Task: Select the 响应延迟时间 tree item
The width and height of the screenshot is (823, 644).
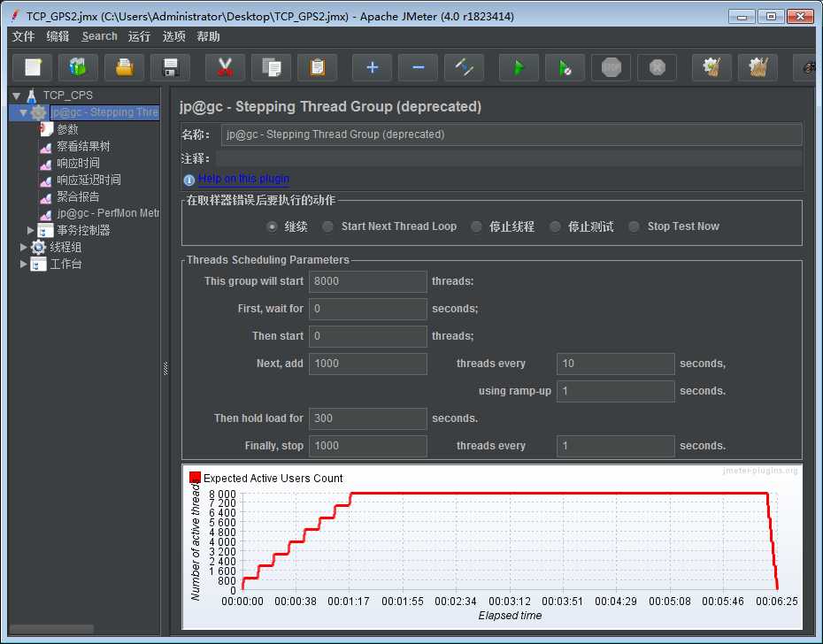Action: pos(88,180)
